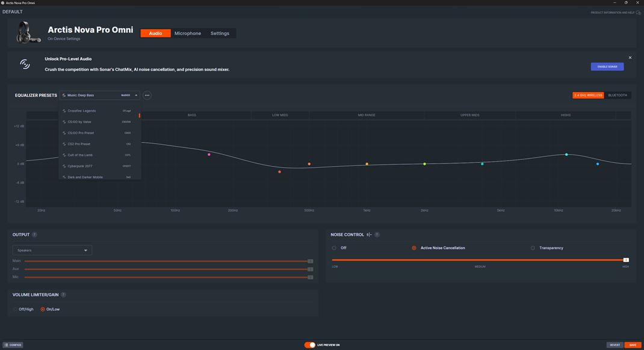Image resolution: width=644 pixels, height=350 pixels.
Task: Click the LOW MIDS frequency band header
Action: [280, 115]
